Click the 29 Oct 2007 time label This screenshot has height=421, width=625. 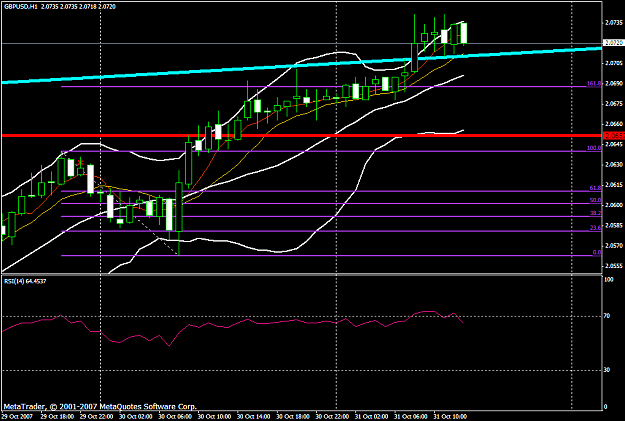pos(16,417)
